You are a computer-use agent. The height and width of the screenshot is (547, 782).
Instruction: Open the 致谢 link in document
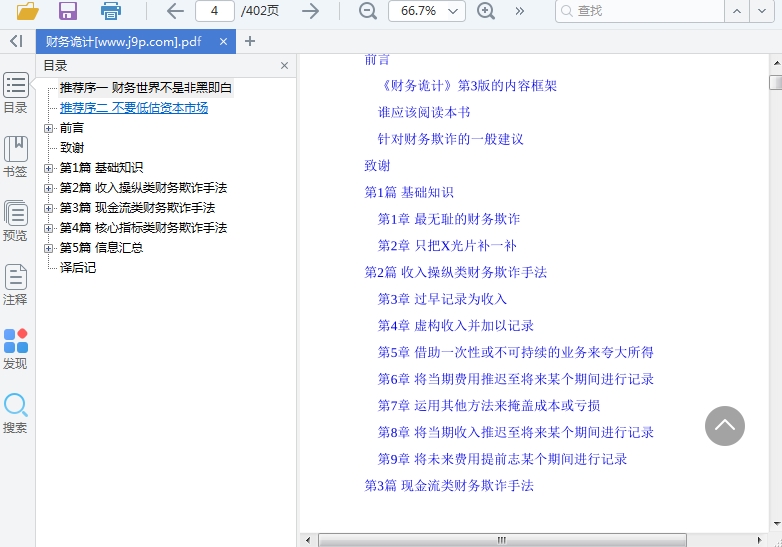pos(377,166)
